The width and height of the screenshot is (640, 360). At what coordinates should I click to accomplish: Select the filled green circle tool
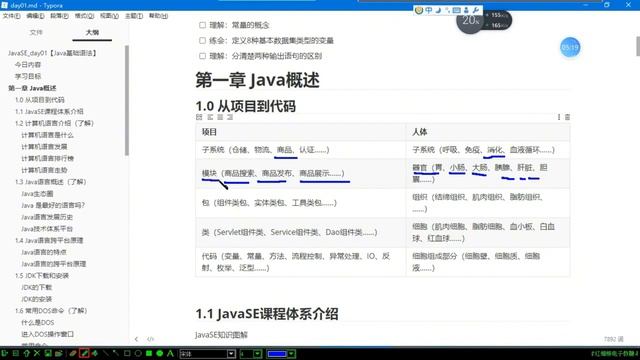click(160, 353)
